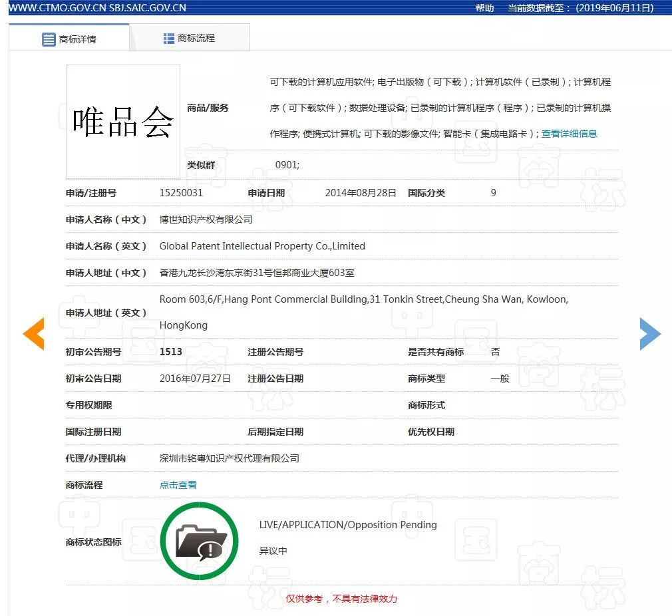Select the red disclaimer 仅供参考，不具有法律效力
This screenshot has width=672, height=616.
click(341, 599)
